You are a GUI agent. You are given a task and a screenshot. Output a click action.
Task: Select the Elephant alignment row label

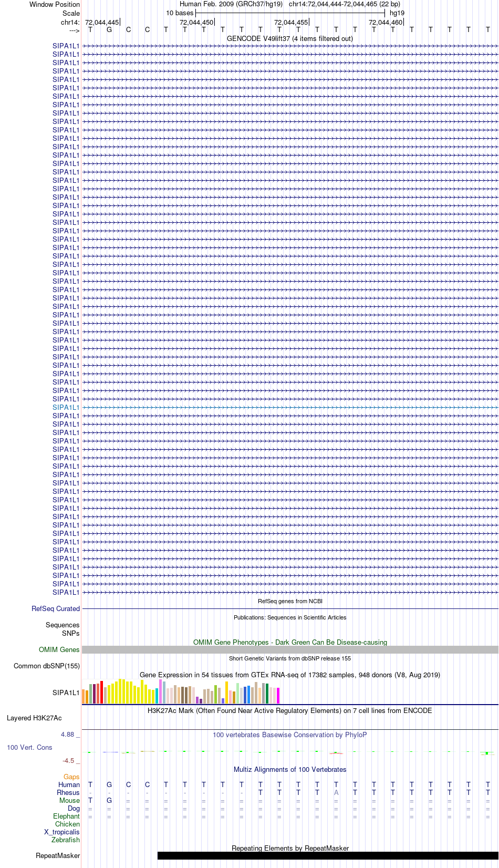pyautogui.click(x=66, y=816)
